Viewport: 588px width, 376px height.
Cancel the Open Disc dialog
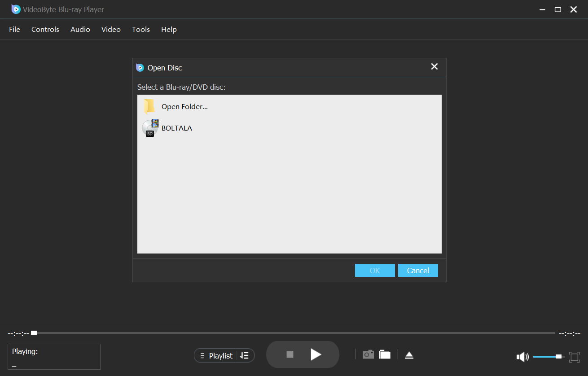pos(417,270)
